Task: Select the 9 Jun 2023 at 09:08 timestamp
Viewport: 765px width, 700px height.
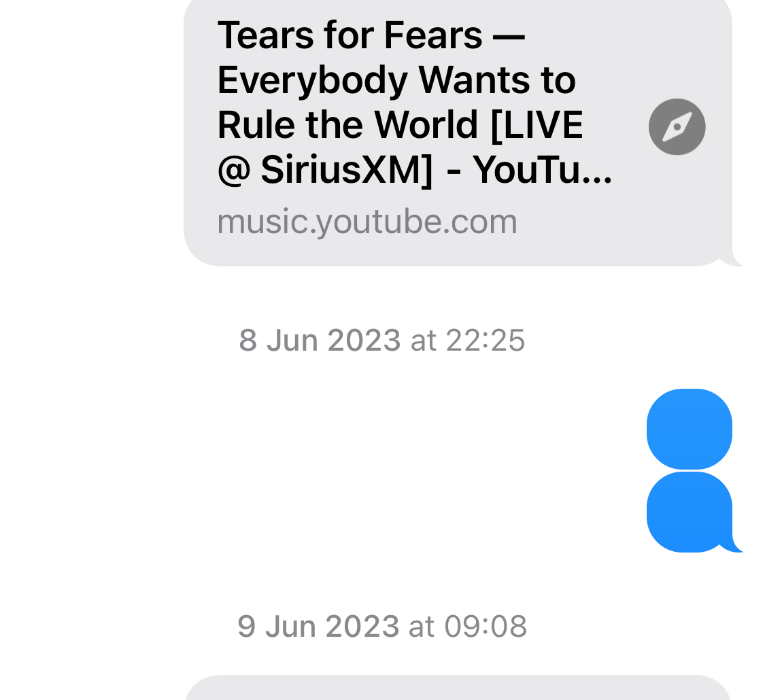Action: coord(382,627)
